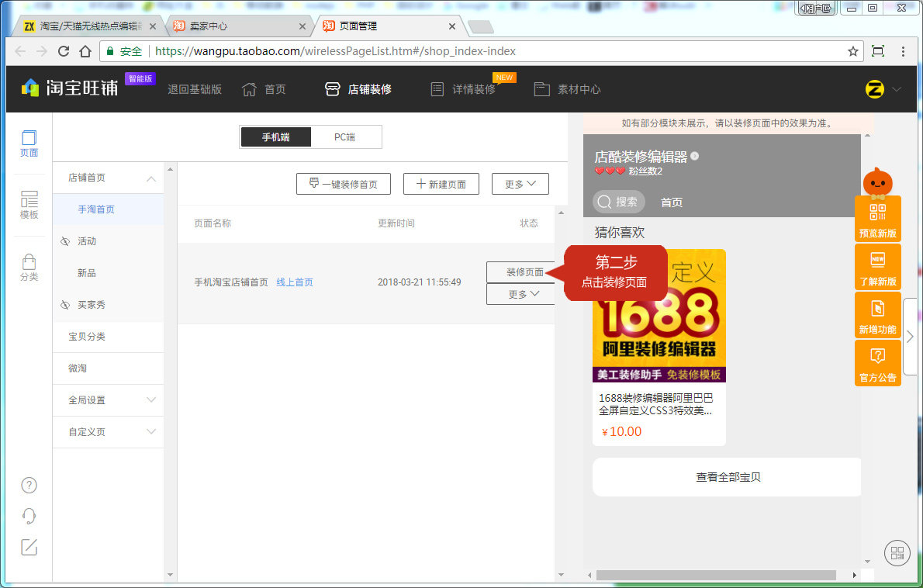Select 首页 tab in shop preview
Viewport: 923px width, 588px height.
click(672, 202)
